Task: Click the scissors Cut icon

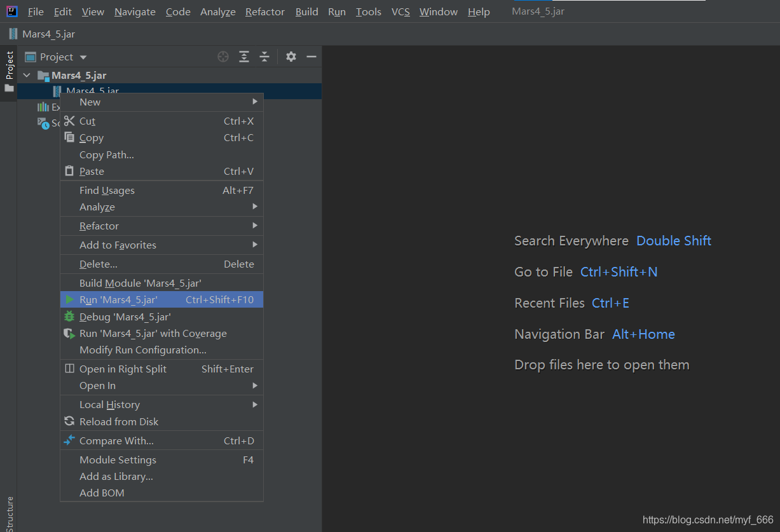Action: [x=69, y=121]
